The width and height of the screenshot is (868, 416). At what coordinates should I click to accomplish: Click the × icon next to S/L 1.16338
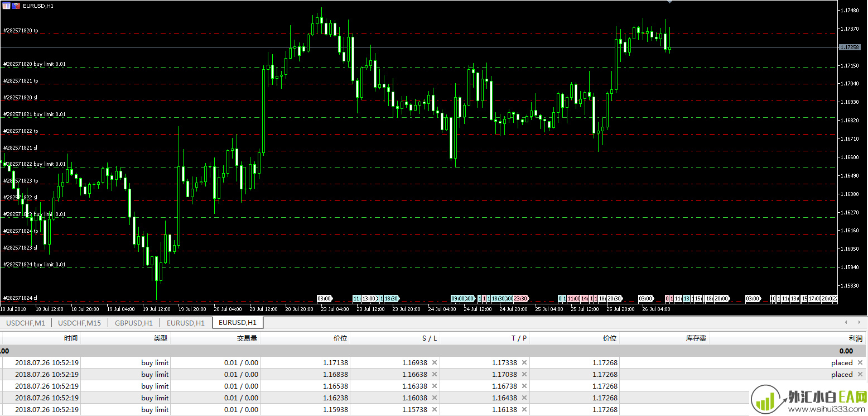coord(435,386)
